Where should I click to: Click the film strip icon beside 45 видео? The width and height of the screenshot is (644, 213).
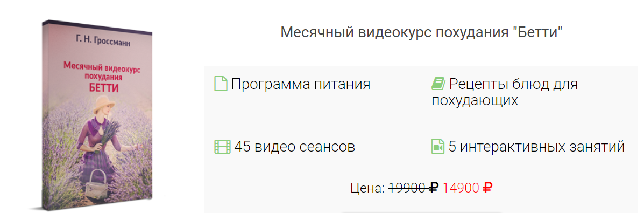click(x=222, y=147)
